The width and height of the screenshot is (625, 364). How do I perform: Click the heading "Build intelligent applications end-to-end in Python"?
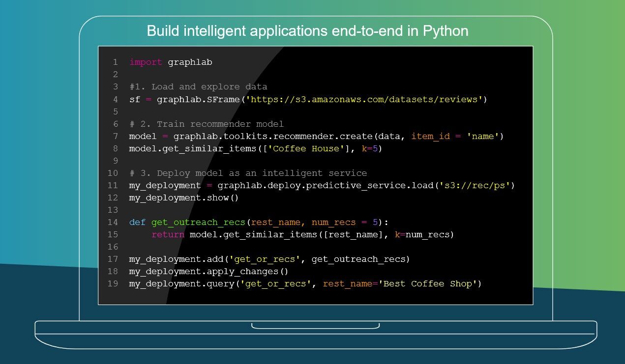pos(307,31)
